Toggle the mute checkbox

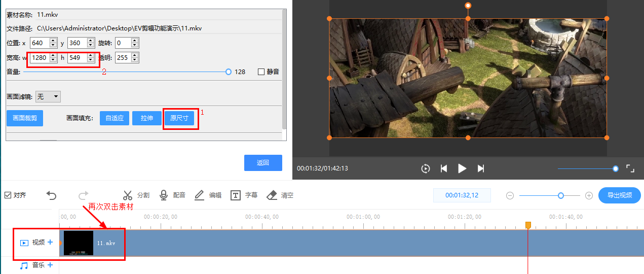261,72
